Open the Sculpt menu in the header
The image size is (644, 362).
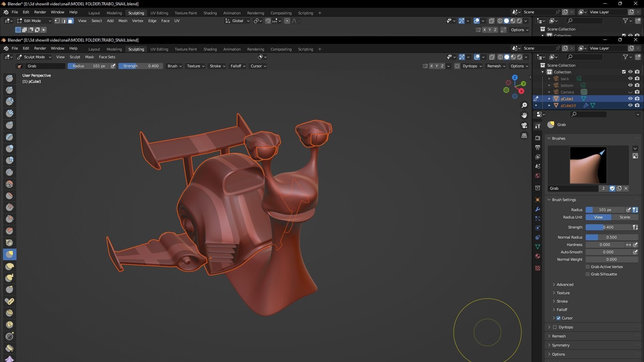pyautogui.click(x=75, y=57)
